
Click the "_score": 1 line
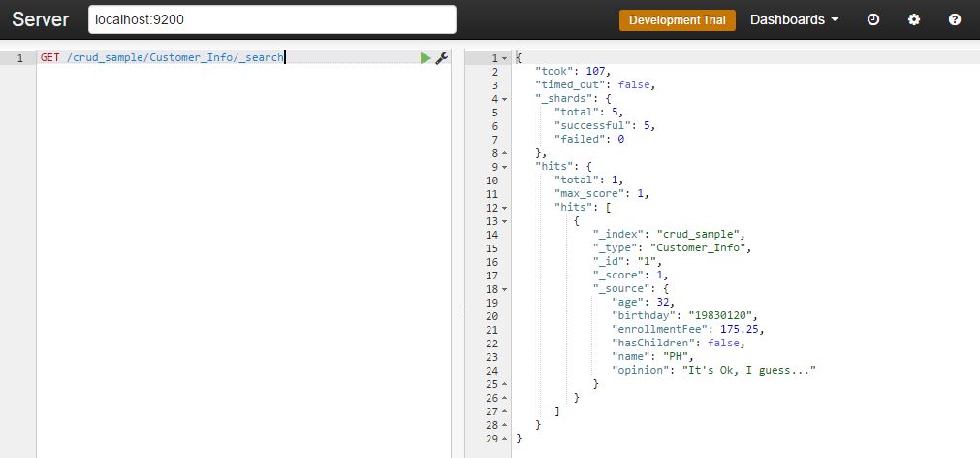point(631,276)
